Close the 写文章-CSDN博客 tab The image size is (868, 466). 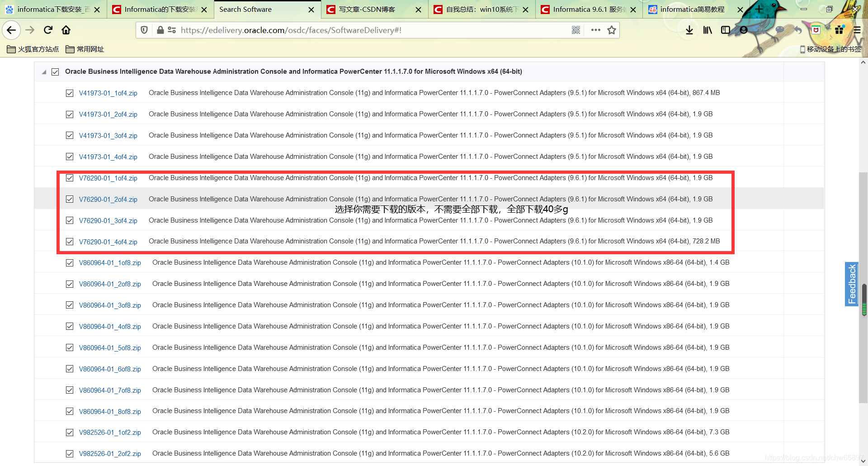[x=418, y=10]
